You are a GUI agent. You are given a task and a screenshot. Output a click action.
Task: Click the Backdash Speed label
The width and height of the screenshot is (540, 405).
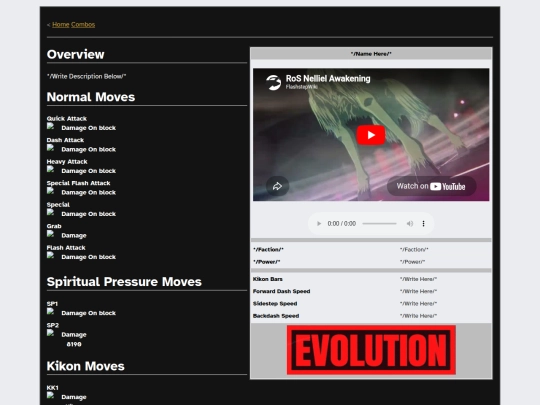pyautogui.click(x=276, y=316)
